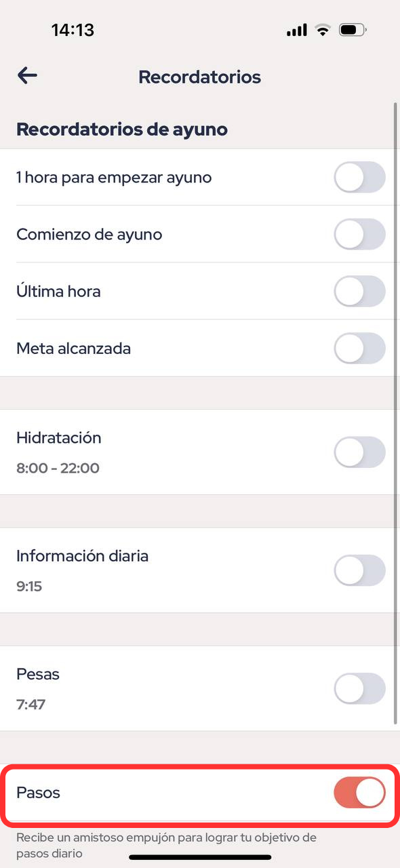Tap the Recordatorios page title
Viewport: 400px width, 868px height.
(x=199, y=77)
